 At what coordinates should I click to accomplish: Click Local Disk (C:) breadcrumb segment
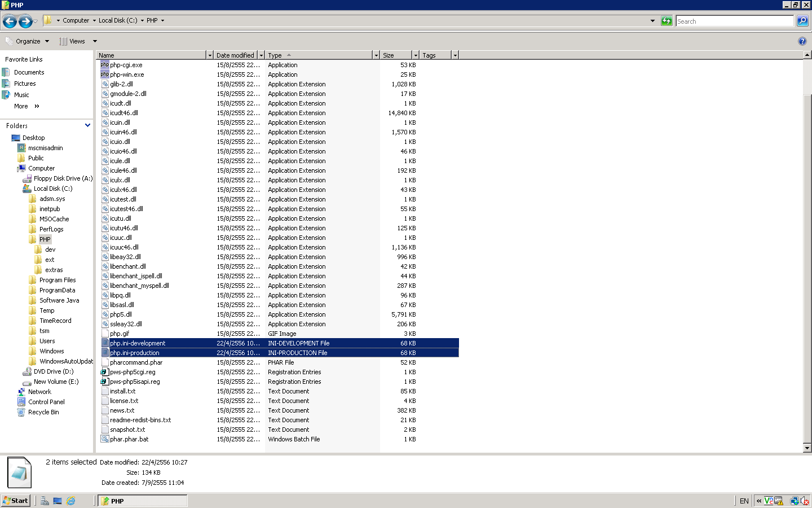click(118, 20)
